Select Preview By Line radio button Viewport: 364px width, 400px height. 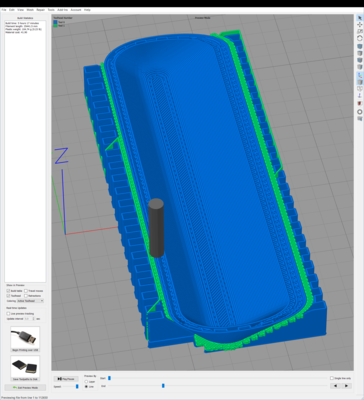tap(86, 387)
